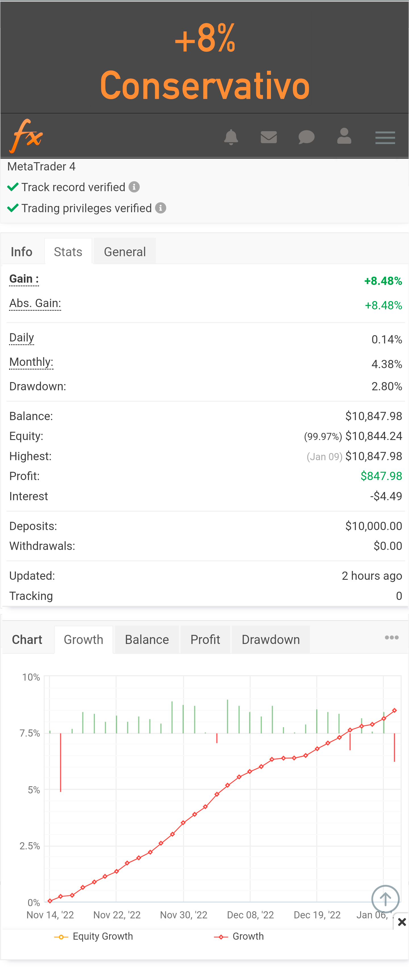Open the notifications bell icon

pos(231,137)
